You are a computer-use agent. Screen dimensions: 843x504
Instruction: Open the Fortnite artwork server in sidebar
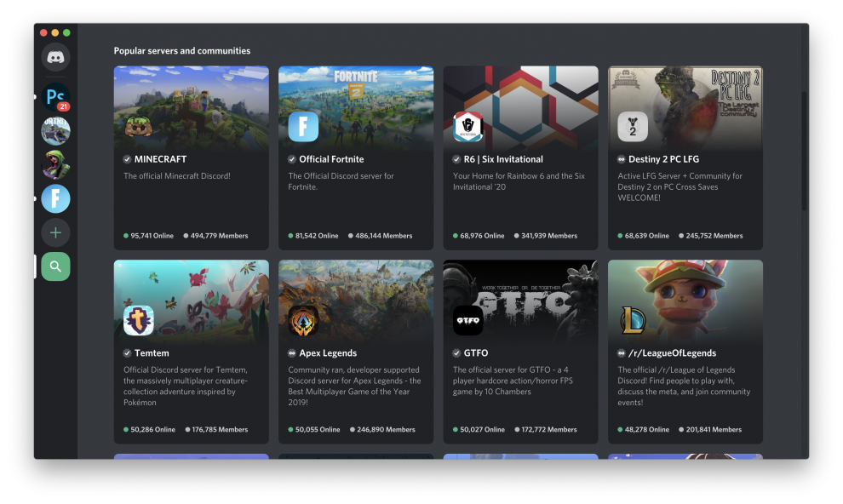55,130
